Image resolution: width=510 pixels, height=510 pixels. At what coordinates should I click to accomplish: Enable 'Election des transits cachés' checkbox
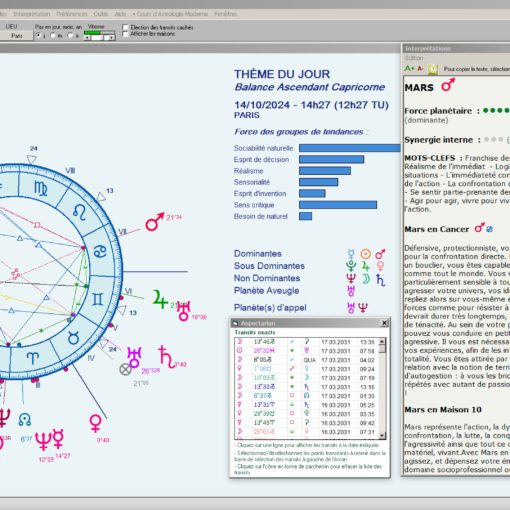(x=125, y=27)
